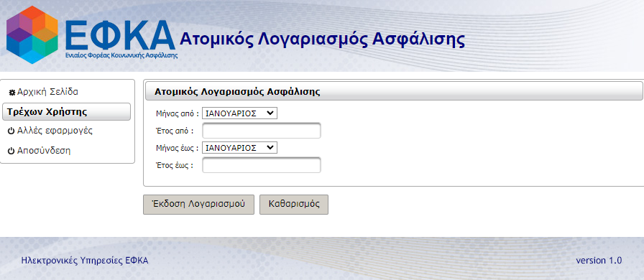This screenshot has height=280, width=644.
Task: Click the ΕΦΚΑ hexagon logo
Action: click(x=32, y=34)
